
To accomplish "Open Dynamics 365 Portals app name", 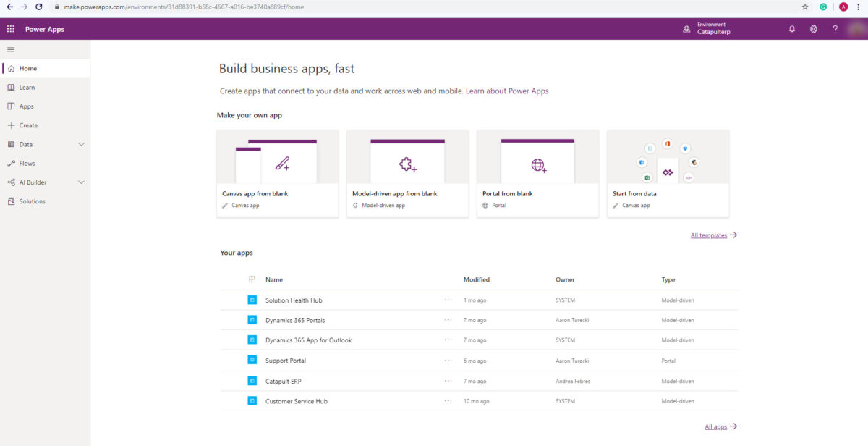I will pos(295,320).
